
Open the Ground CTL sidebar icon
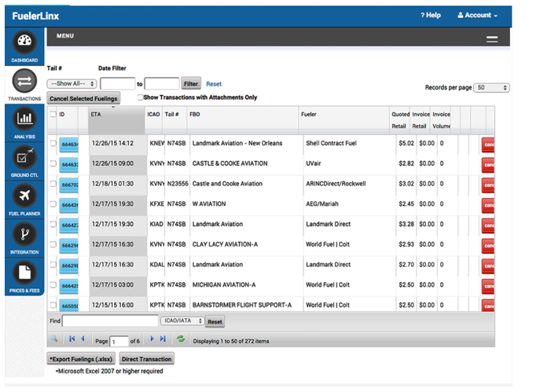click(24, 159)
